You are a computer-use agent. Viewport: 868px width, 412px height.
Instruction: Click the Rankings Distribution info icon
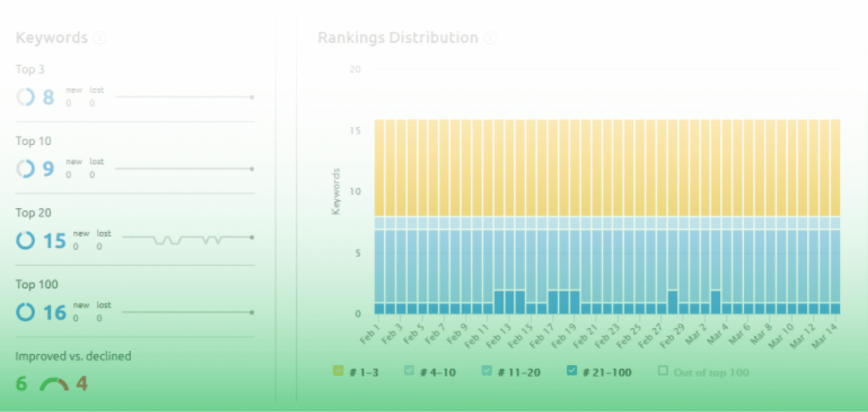click(x=491, y=38)
